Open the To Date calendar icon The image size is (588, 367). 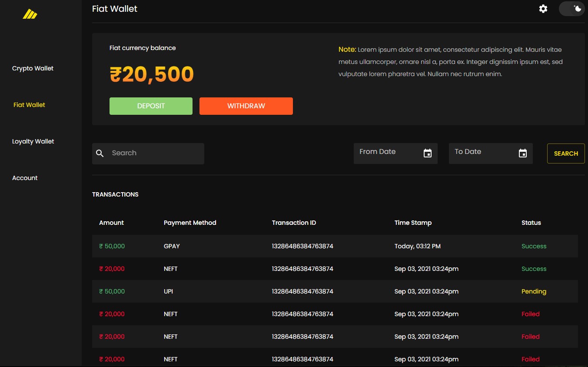pyautogui.click(x=523, y=153)
